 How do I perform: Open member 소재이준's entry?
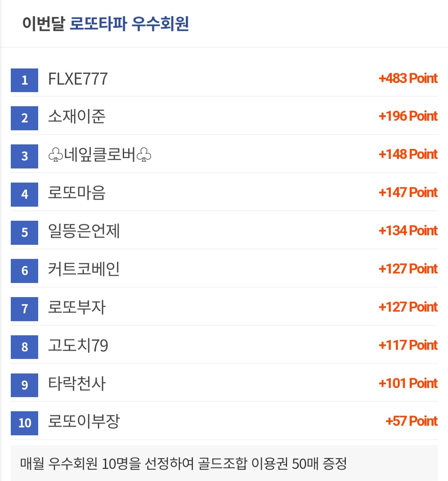pyautogui.click(x=77, y=117)
